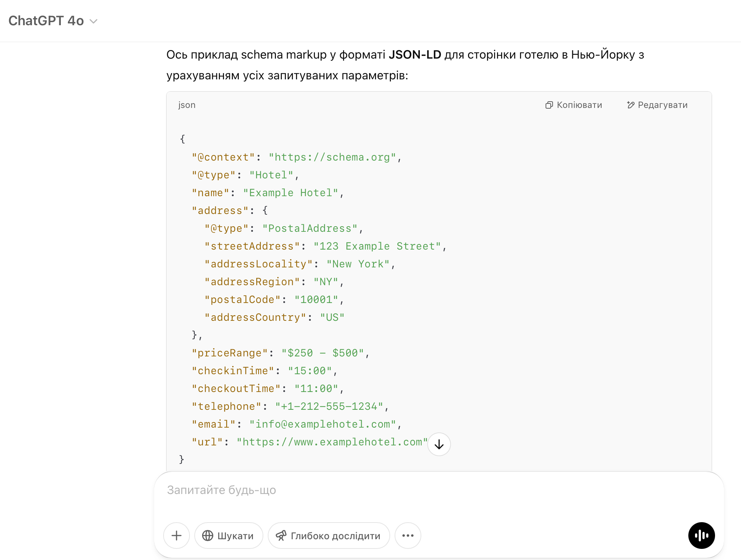Click the globe icon on the Шукати button

point(208,536)
